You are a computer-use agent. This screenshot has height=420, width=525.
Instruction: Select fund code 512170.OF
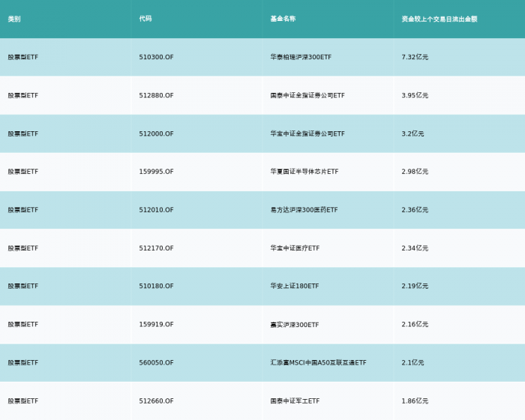coord(156,248)
